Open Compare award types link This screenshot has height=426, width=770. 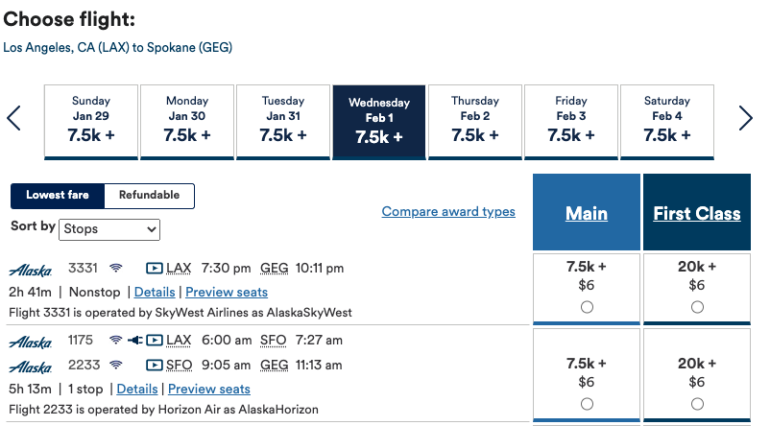[x=448, y=212]
